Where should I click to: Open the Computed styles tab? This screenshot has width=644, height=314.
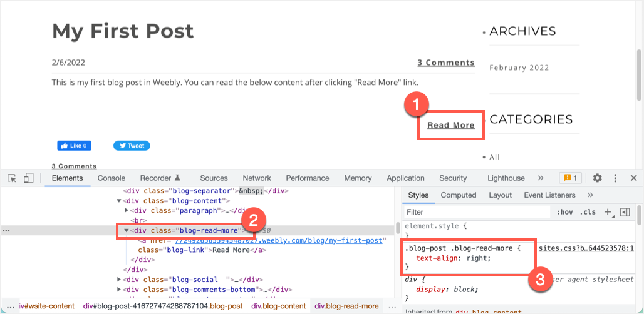[x=458, y=195]
